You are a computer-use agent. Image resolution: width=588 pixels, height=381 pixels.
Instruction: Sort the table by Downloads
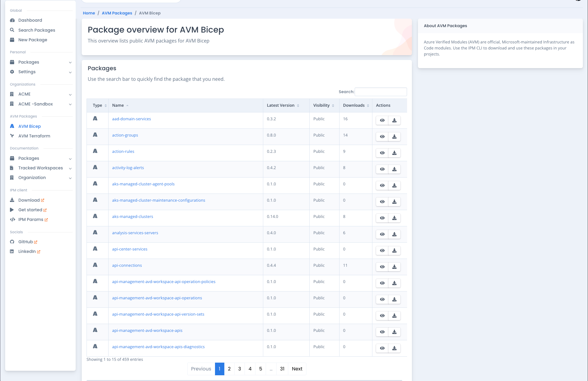coord(356,105)
